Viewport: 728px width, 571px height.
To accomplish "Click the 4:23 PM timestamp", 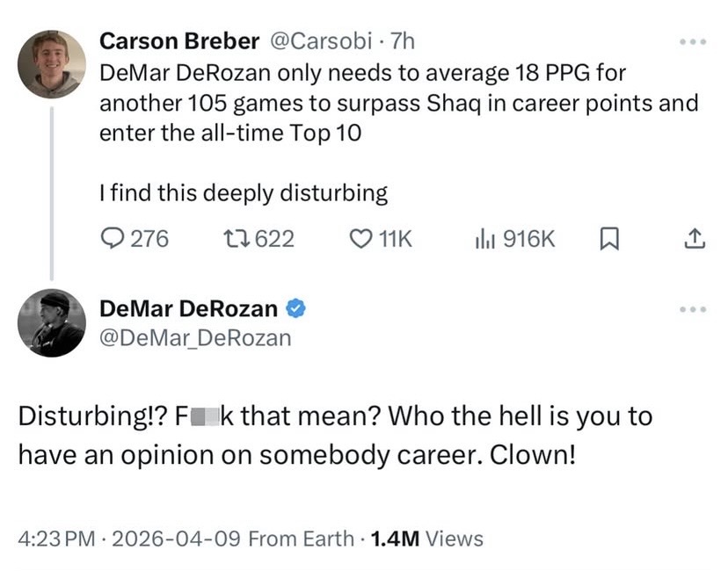I will [56, 539].
